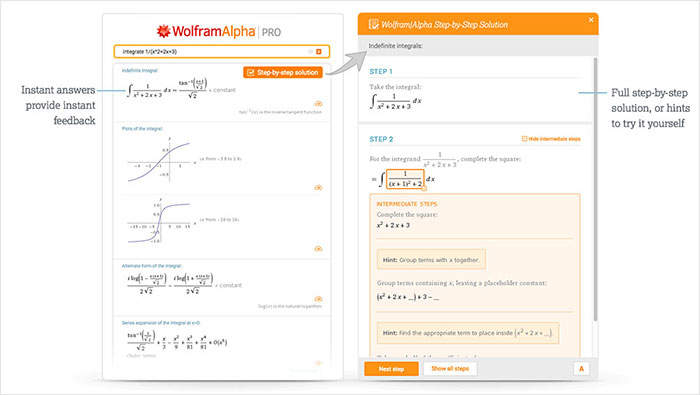
Task: Click the orange submit icon in query box
Action: (319, 52)
